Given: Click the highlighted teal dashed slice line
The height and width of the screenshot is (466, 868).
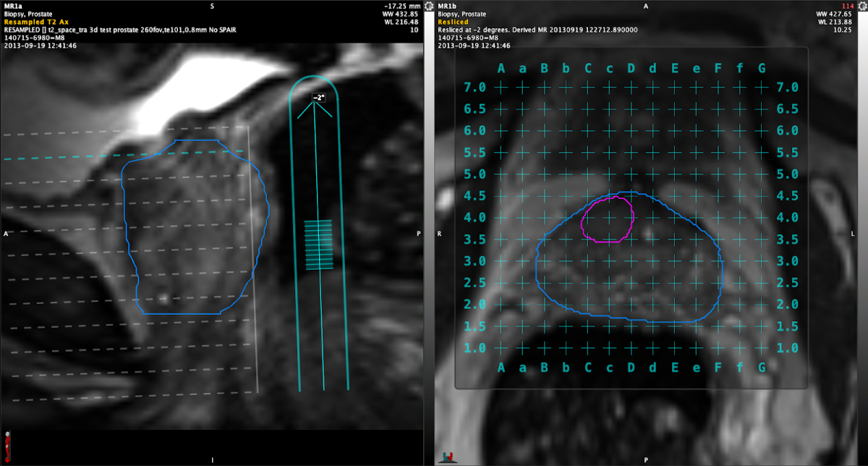Looking at the screenshot, I should [123, 155].
